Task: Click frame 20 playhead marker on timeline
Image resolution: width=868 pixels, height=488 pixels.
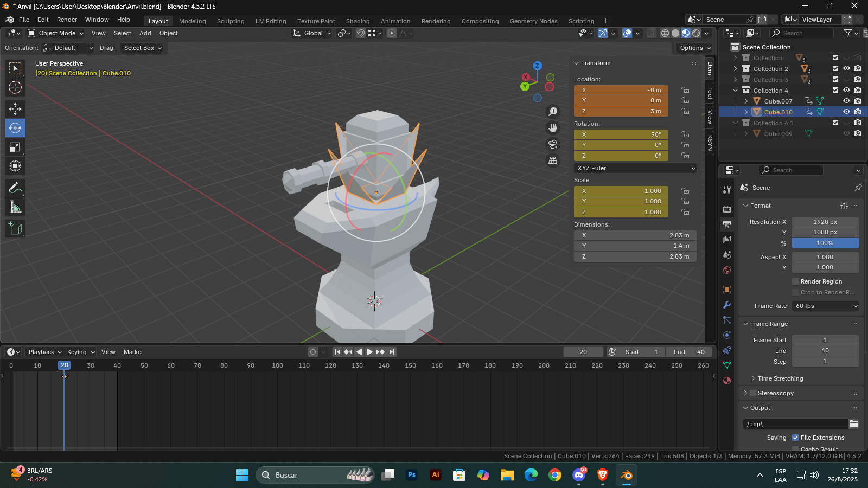Action: pyautogui.click(x=64, y=365)
